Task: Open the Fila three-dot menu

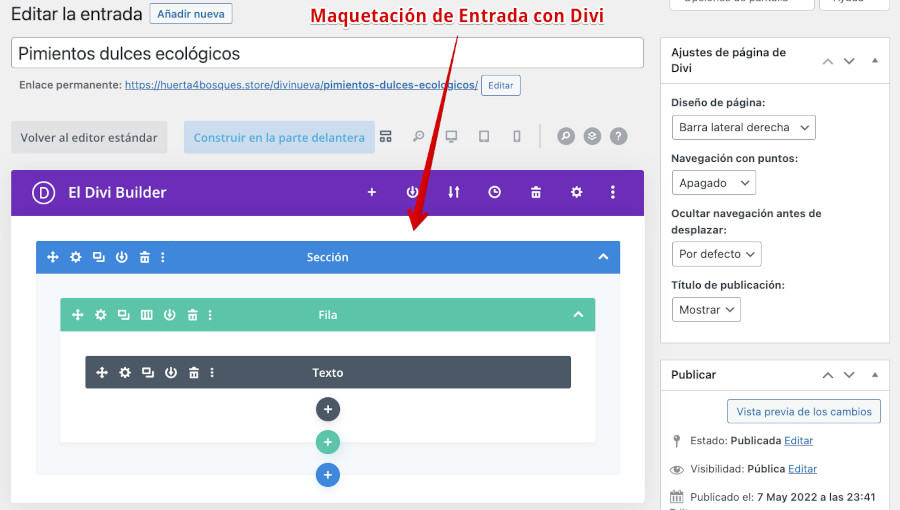Action: (x=210, y=315)
